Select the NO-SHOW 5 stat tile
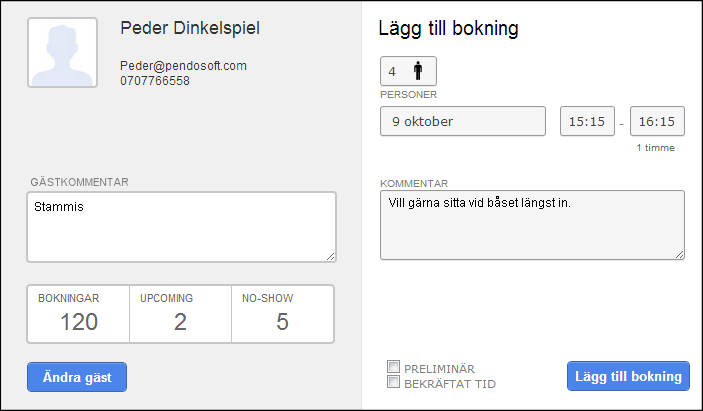The height and width of the screenshot is (411, 703). (x=282, y=314)
